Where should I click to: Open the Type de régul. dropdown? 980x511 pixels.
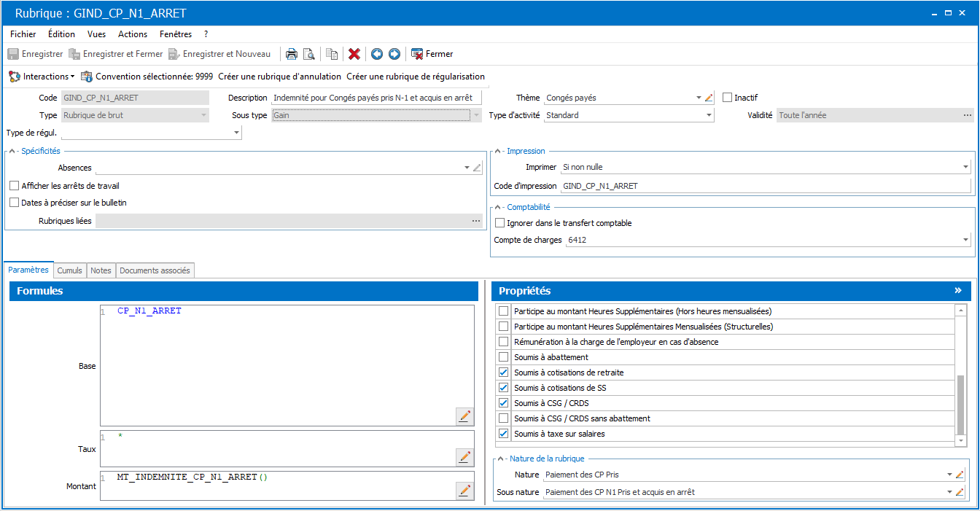coord(236,133)
